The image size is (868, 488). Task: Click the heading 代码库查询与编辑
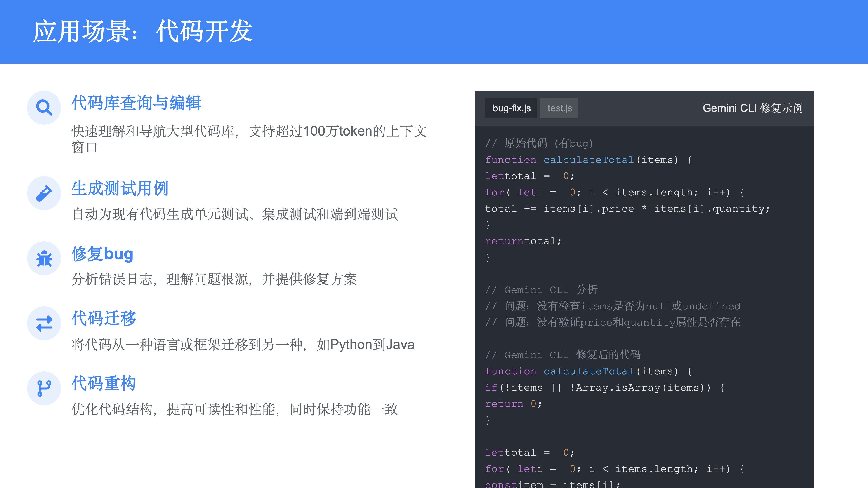pyautogui.click(x=137, y=103)
